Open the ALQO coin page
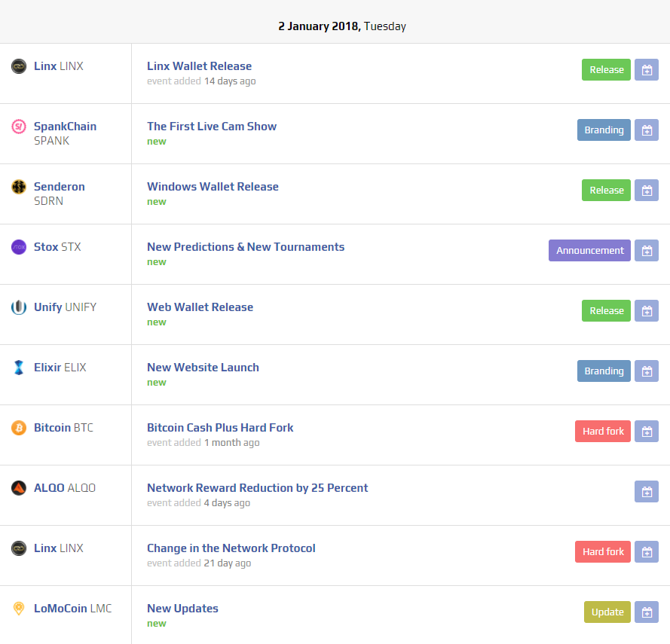This screenshot has width=670, height=644. click(x=65, y=487)
